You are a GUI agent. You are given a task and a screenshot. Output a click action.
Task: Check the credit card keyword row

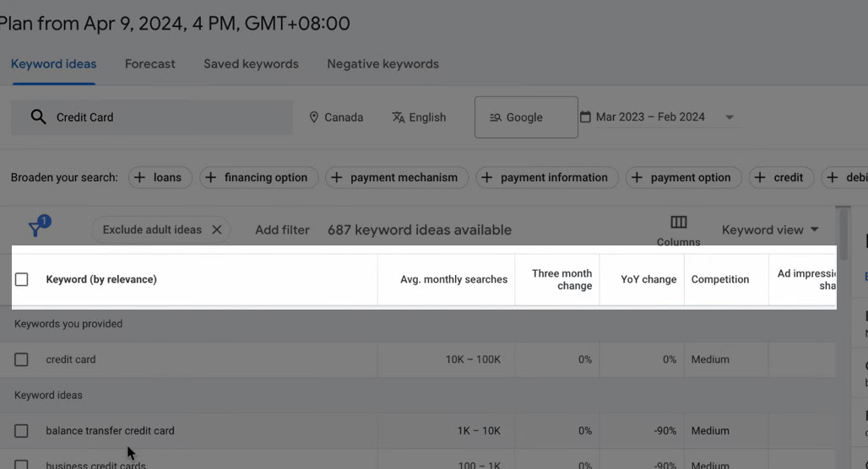click(x=21, y=359)
